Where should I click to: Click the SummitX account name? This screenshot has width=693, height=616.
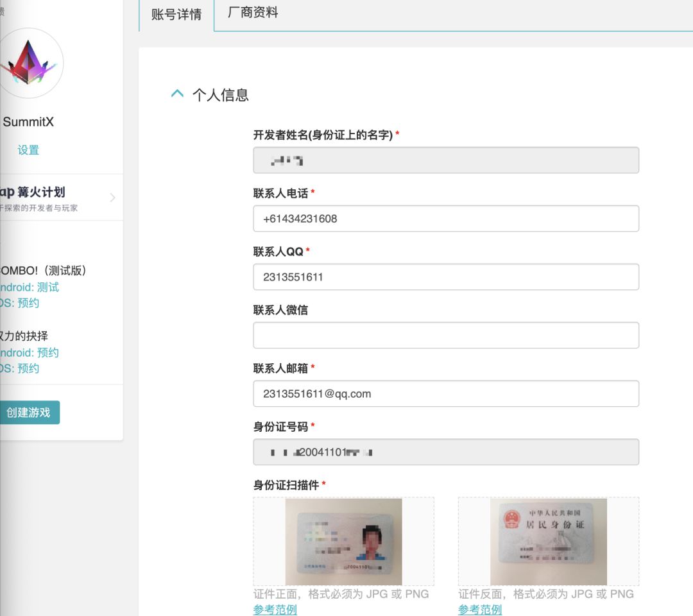[x=28, y=122]
